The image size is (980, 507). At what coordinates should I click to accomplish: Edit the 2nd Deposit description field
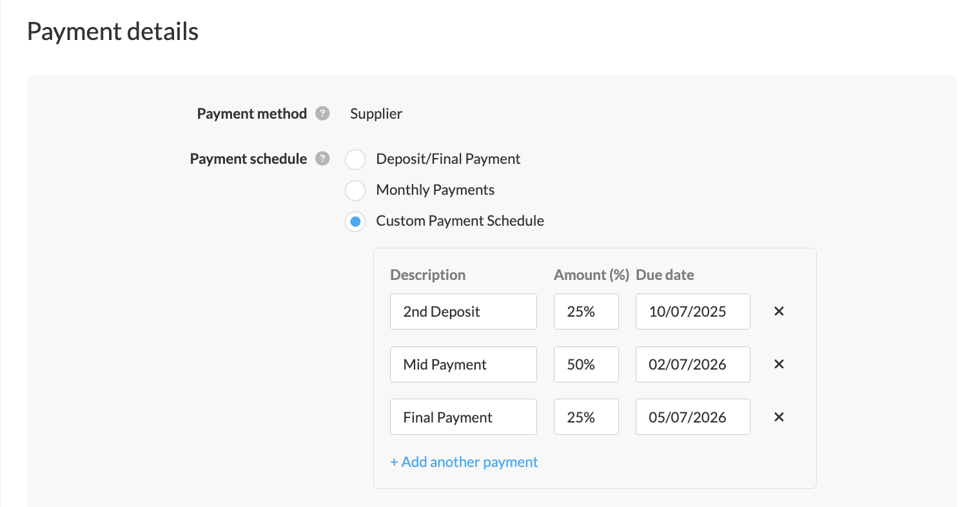463,312
